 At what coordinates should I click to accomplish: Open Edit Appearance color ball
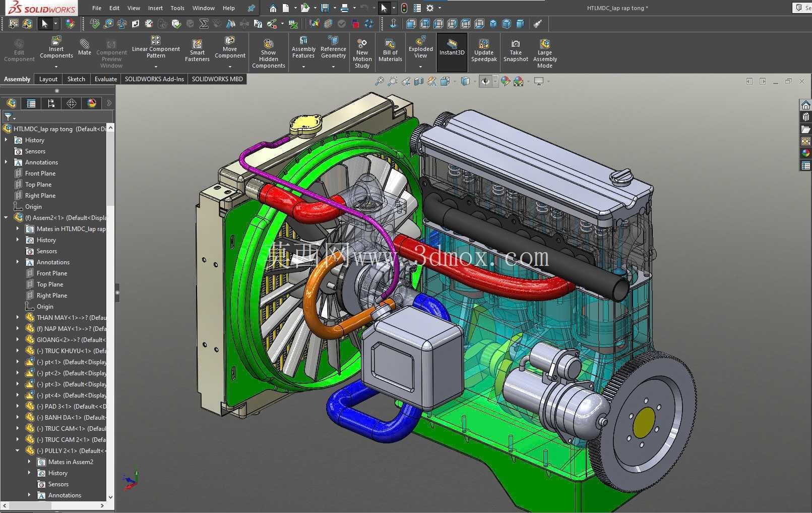pos(505,81)
